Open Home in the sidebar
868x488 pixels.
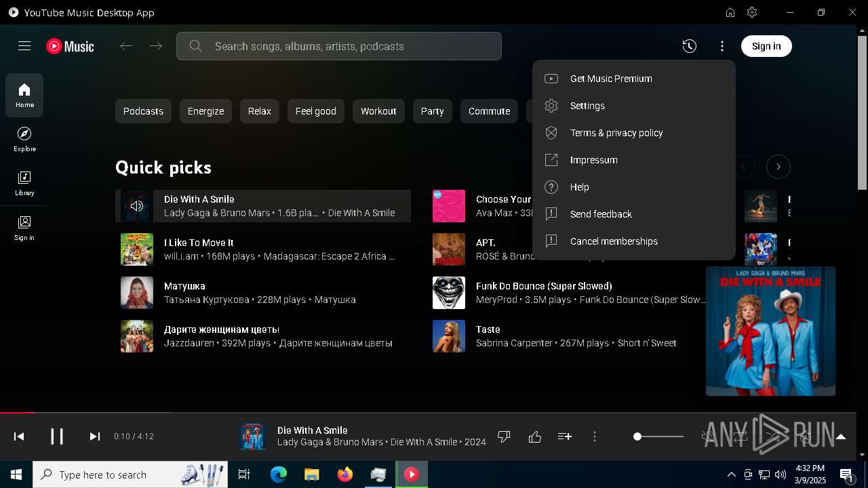pyautogui.click(x=24, y=96)
